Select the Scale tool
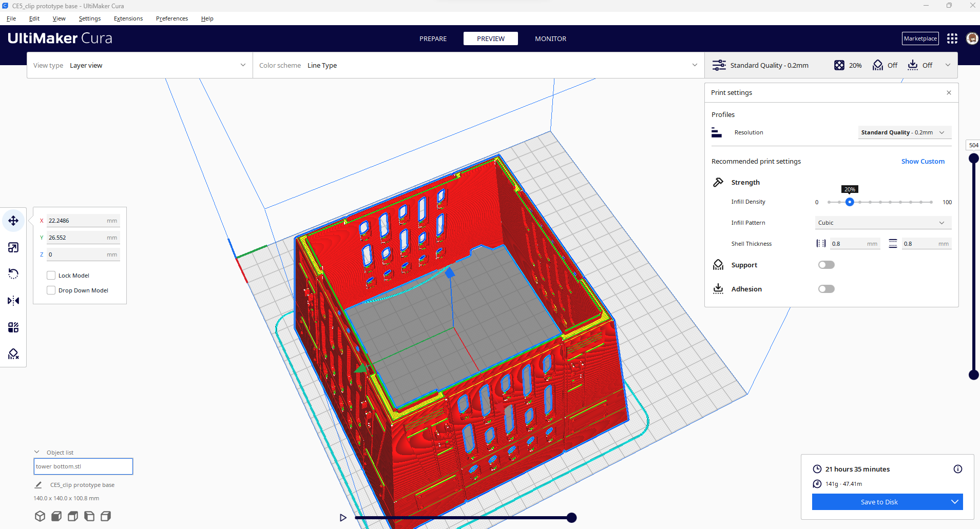 (x=13, y=247)
